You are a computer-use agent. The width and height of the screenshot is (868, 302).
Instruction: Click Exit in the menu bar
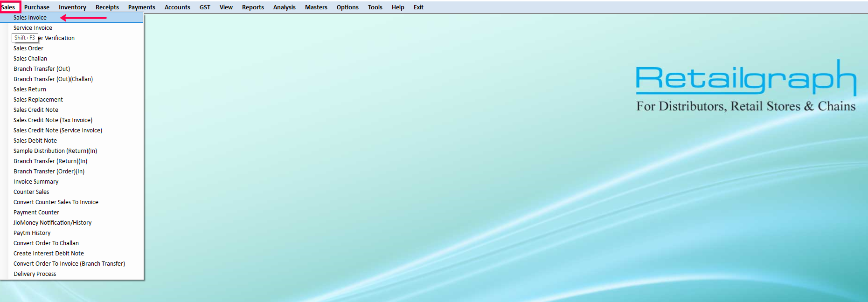(418, 7)
